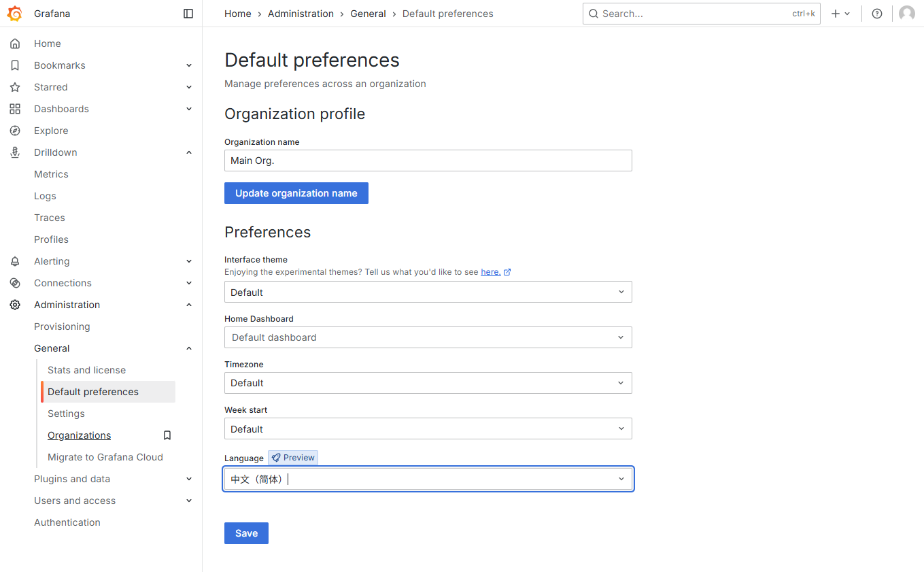Expand the Plugins and data chevron
The height and width of the screenshot is (572, 924).
click(x=189, y=479)
